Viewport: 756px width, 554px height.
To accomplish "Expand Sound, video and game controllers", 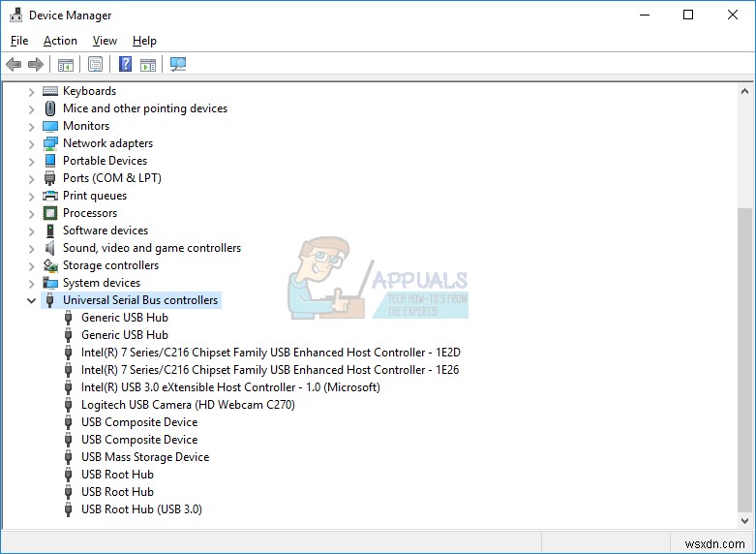I will point(31,249).
